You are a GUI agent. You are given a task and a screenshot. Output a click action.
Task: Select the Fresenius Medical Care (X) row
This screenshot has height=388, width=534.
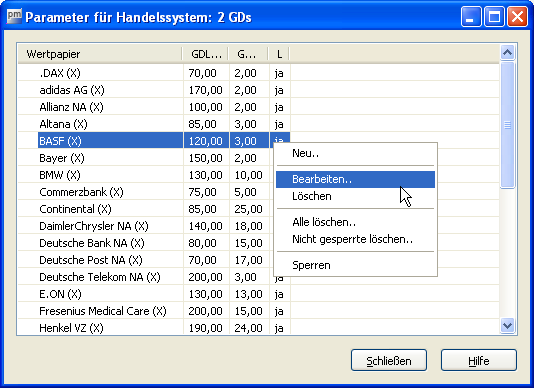(x=154, y=311)
